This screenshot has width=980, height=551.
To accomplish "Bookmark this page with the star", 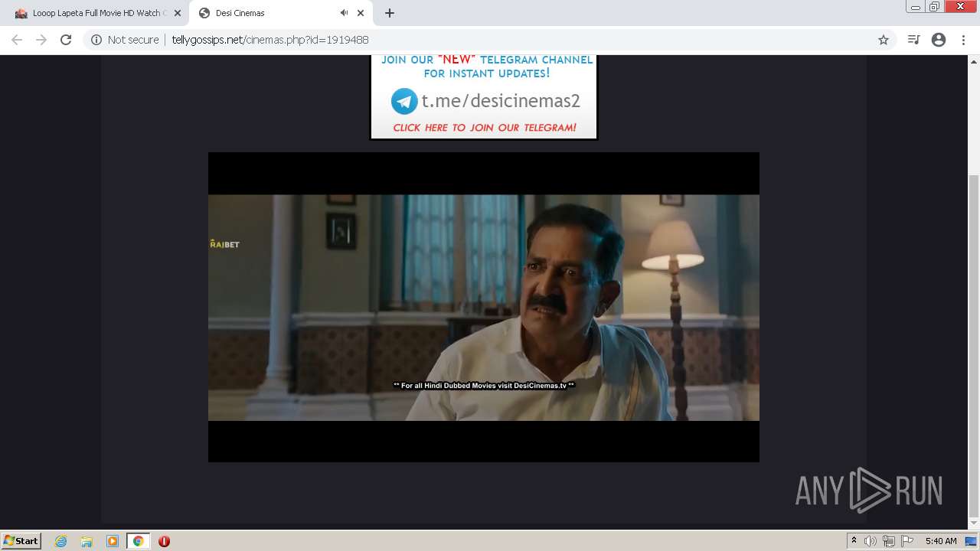I will point(884,40).
